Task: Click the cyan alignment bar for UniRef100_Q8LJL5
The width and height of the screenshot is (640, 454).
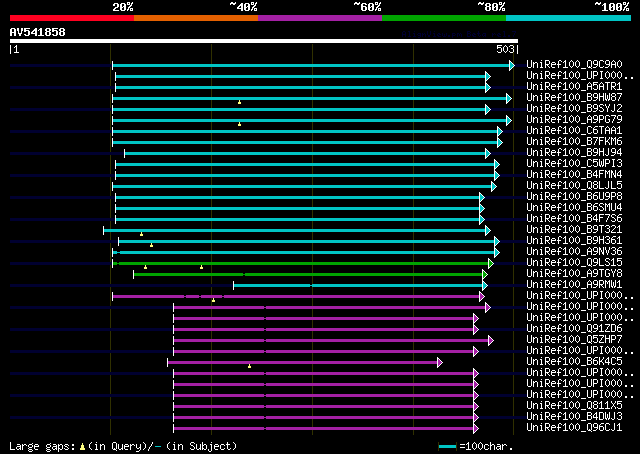Action: click(302, 187)
